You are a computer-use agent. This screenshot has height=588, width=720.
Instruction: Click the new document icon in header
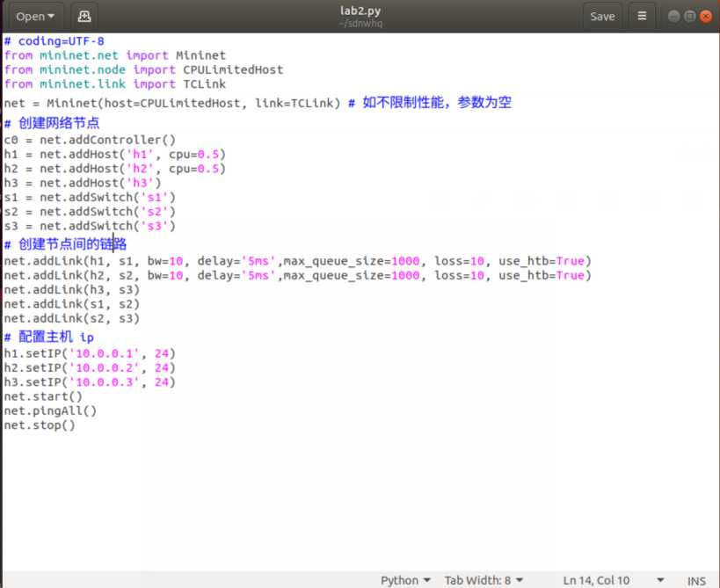coord(84,17)
